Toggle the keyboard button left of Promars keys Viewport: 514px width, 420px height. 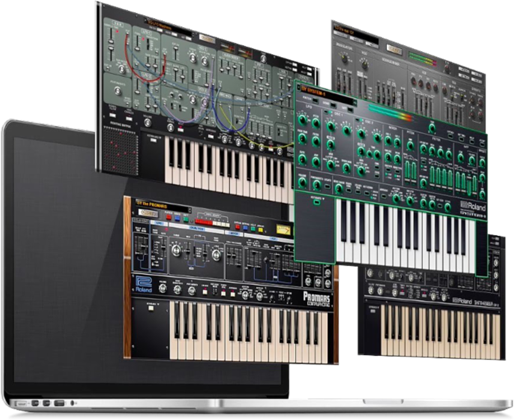pyautogui.click(x=151, y=308)
